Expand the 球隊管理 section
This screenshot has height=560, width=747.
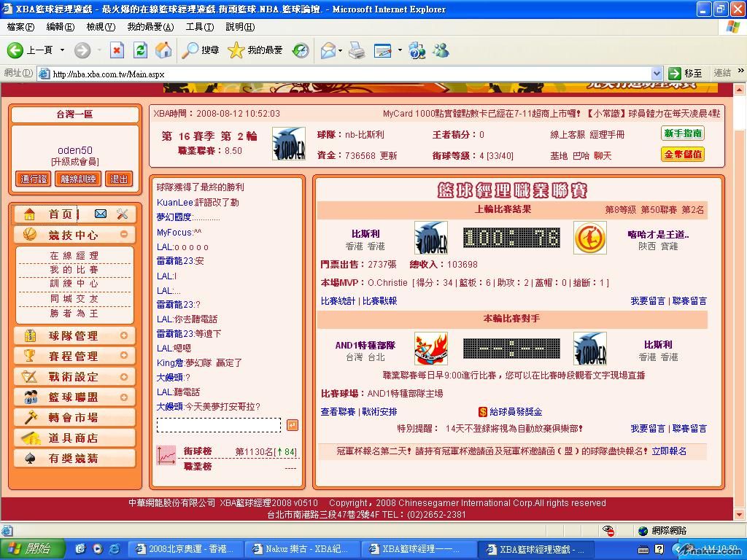coord(124,335)
